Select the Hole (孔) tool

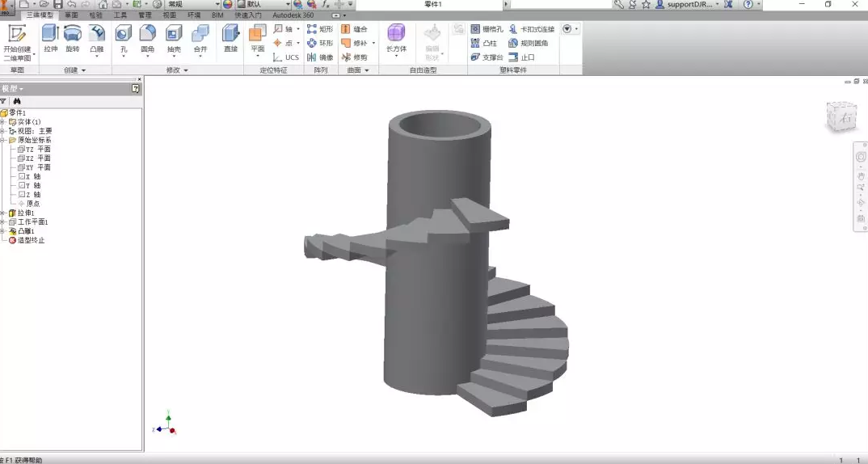(124, 40)
